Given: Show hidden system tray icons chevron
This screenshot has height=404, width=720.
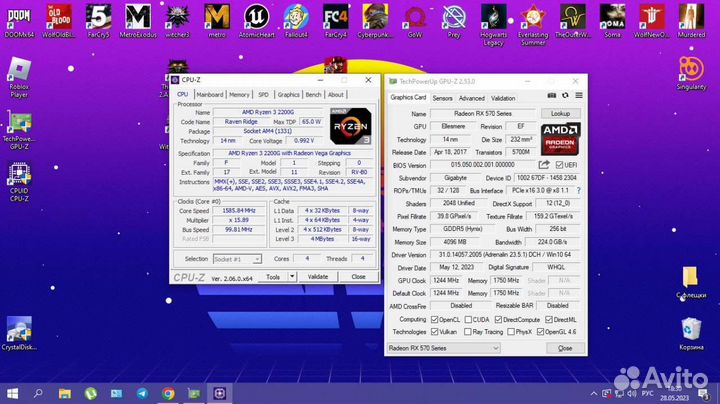Looking at the screenshot, I should (594, 393).
